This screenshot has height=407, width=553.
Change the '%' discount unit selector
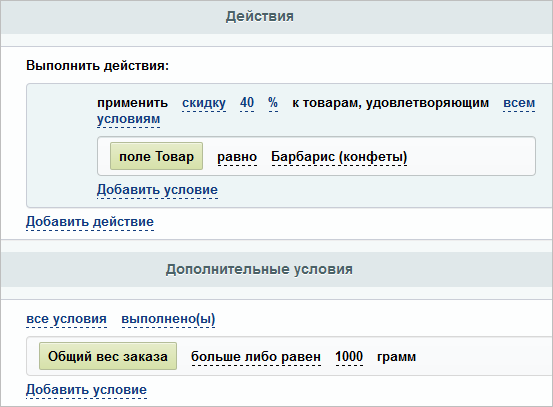coord(273,103)
